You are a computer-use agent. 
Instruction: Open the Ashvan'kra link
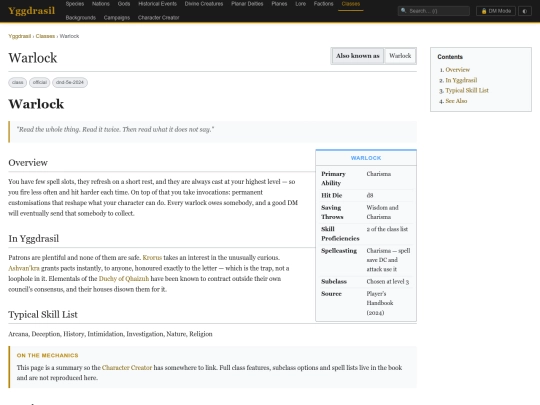coord(24,268)
